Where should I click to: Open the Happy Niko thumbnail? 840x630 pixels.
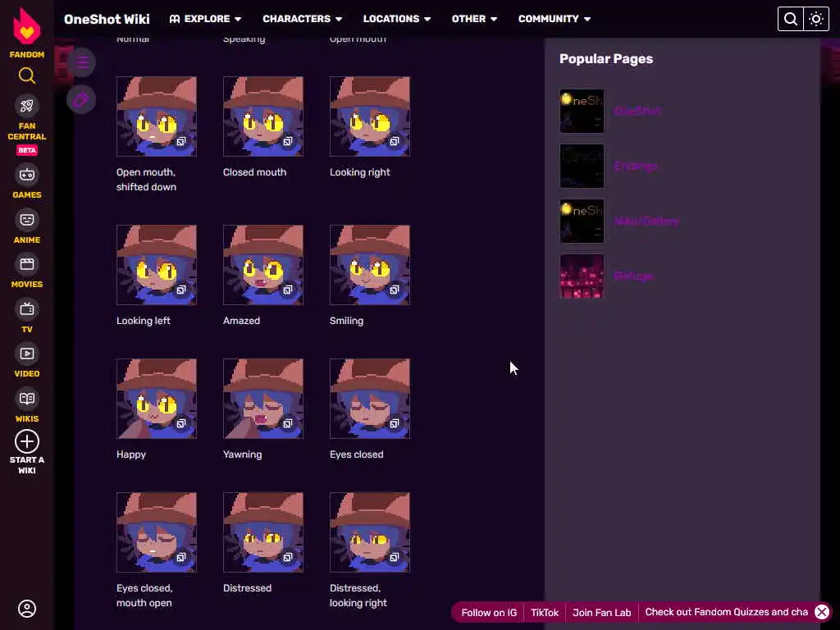coord(157,399)
